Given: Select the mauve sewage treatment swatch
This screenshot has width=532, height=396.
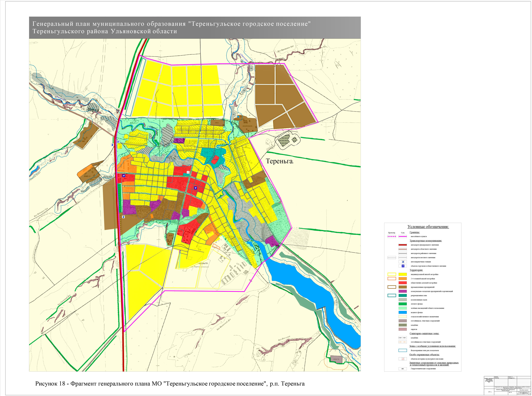Looking at the screenshot, I should [x=403, y=321].
